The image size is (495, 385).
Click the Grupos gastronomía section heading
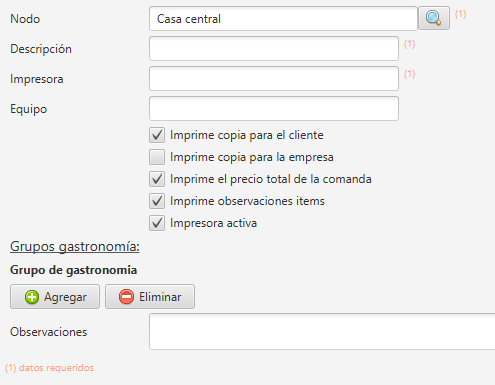75,247
